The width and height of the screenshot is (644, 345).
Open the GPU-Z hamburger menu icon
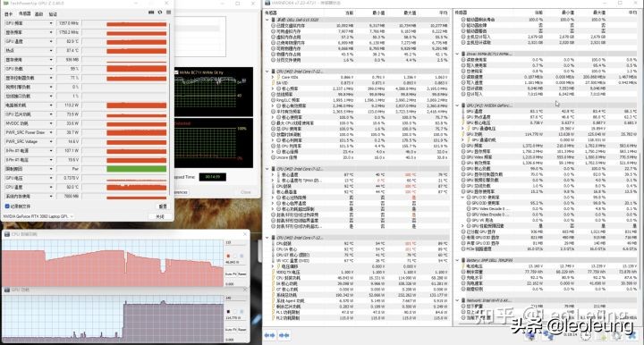point(168,13)
